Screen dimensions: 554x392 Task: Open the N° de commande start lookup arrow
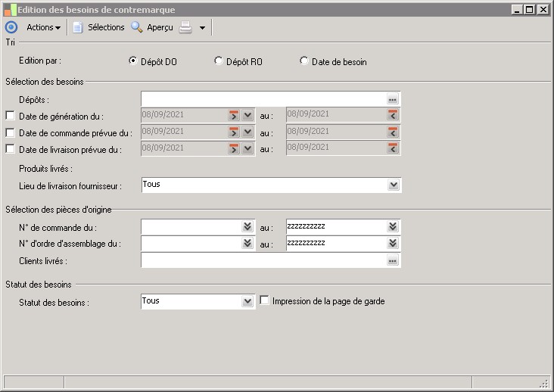pos(247,226)
